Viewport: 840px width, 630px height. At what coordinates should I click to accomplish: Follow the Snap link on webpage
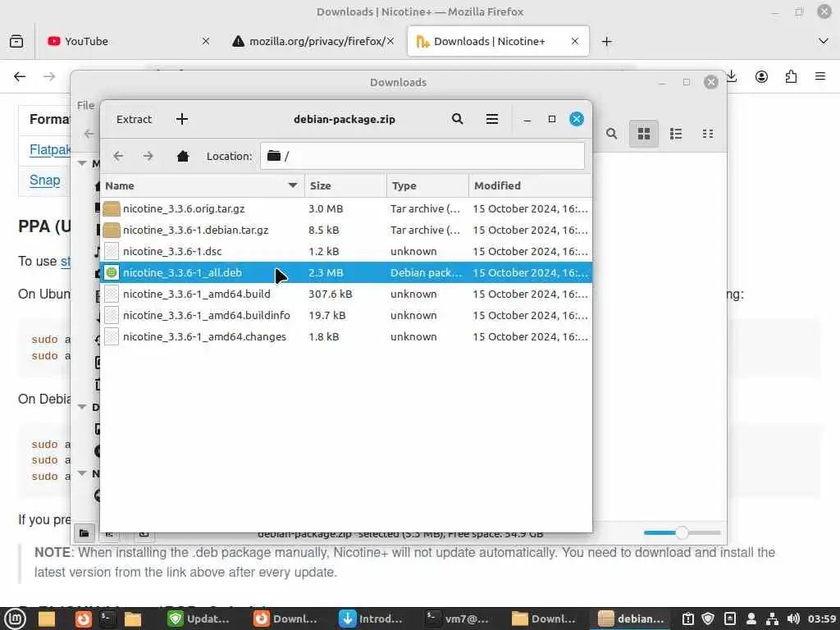click(x=44, y=180)
